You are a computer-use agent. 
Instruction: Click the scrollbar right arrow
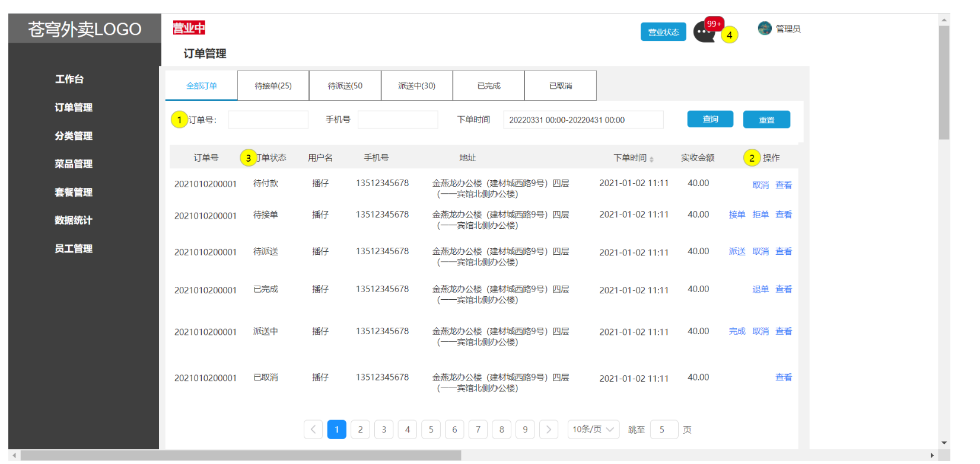pos(932,455)
